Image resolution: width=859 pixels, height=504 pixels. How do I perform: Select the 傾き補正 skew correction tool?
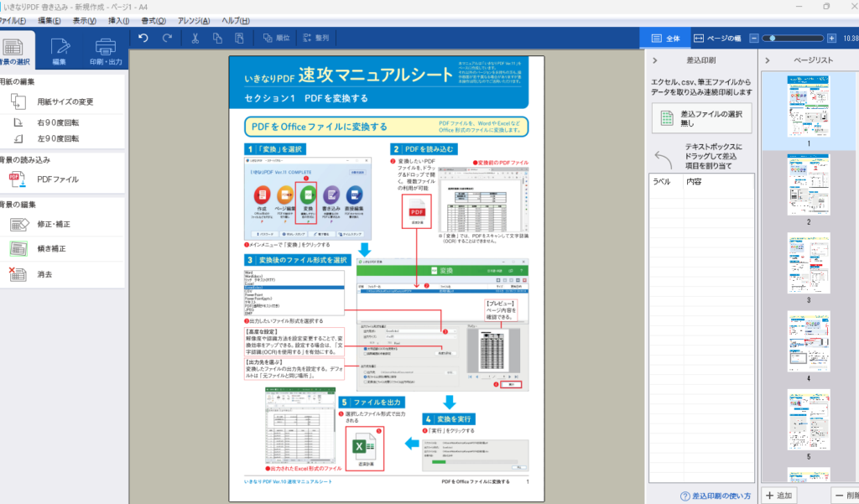tap(50, 249)
